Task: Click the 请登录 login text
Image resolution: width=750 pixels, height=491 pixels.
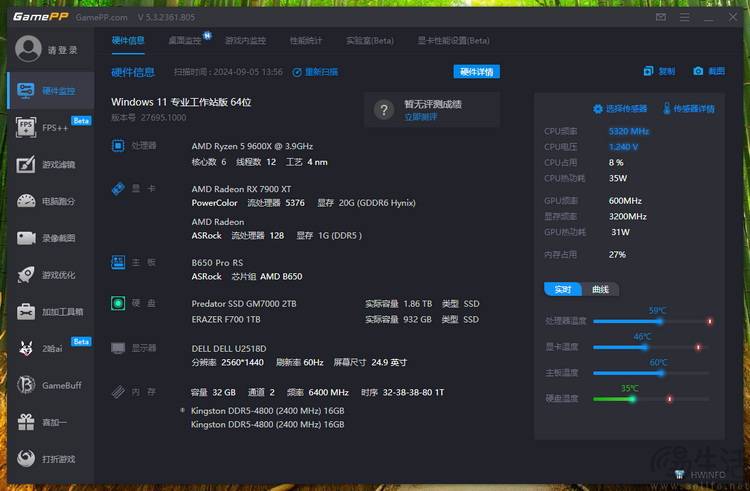Action: tap(63, 50)
